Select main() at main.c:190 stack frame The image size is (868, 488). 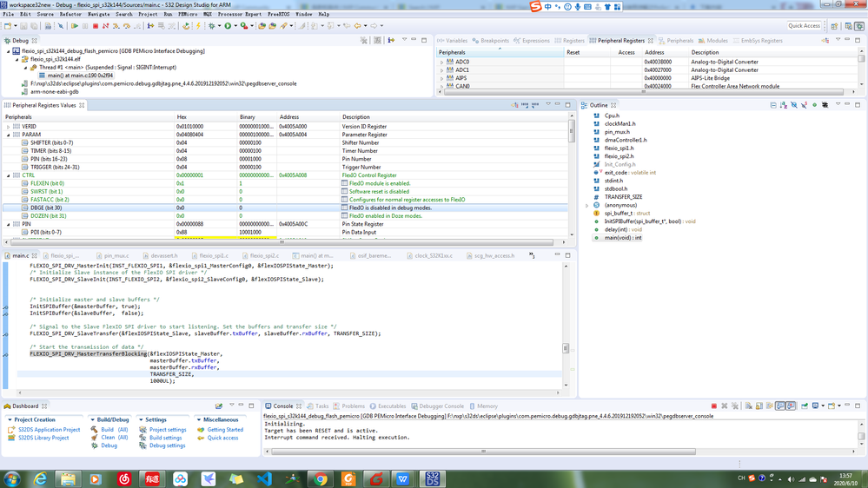point(78,76)
